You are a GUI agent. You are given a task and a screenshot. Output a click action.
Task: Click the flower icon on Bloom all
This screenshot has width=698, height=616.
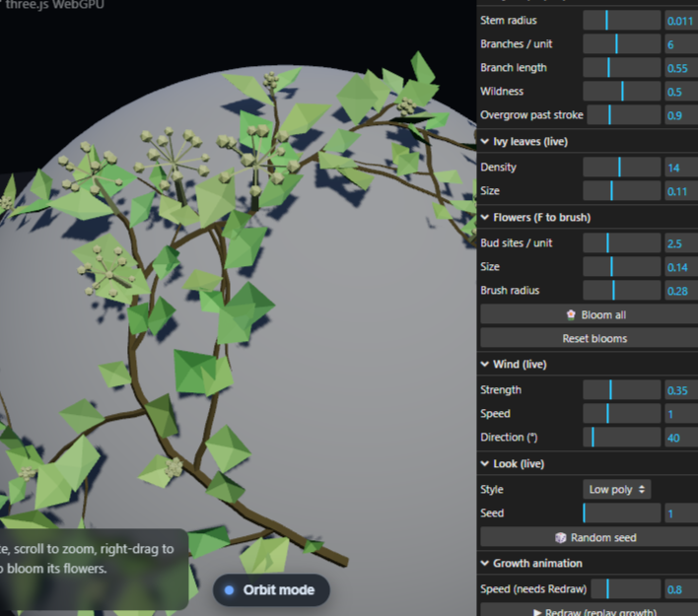[571, 314]
